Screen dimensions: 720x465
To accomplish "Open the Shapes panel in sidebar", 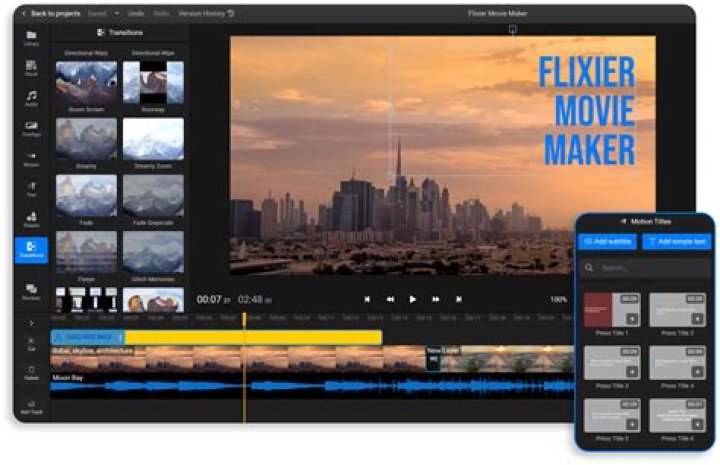I will pyautogui.click(x=31, y=218).
